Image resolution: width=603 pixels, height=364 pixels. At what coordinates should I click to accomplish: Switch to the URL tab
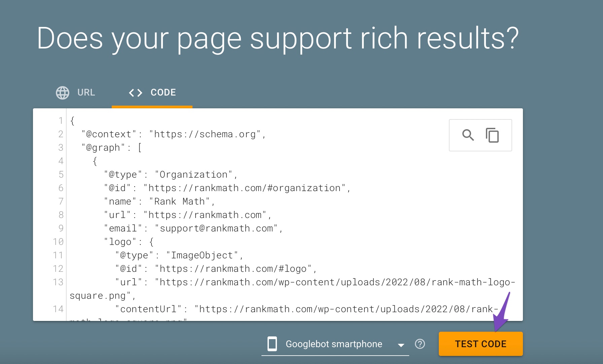[76, 93]
